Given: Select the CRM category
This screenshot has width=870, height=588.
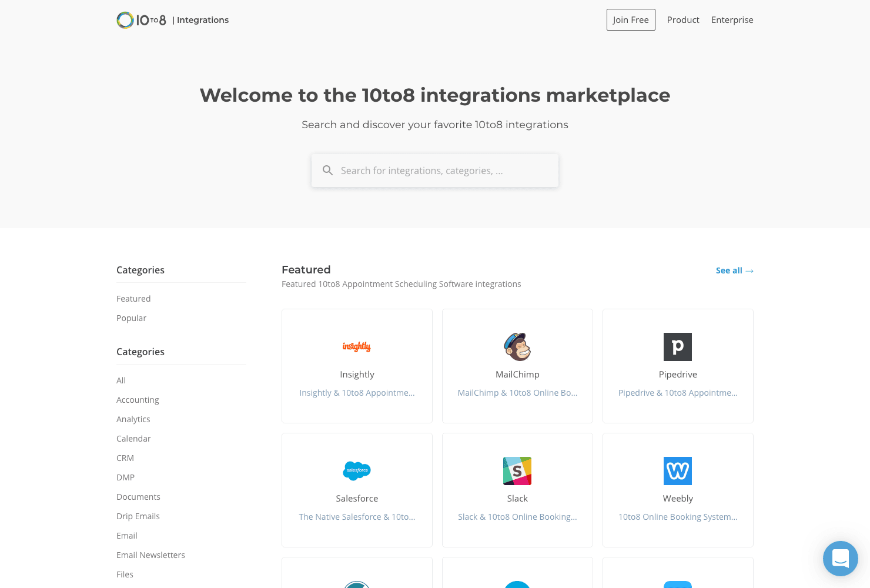Looking at the screenshot, I should [125, 458].
